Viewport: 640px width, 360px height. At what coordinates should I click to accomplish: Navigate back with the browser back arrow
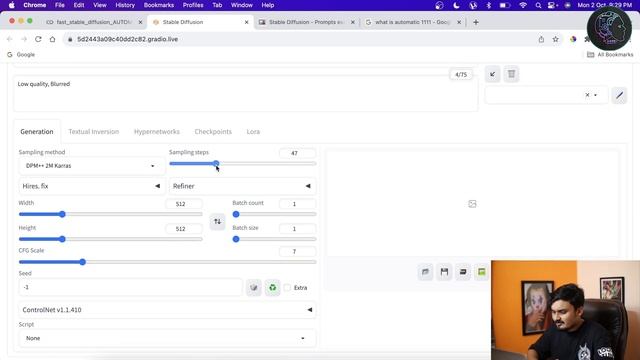point(10,39)
